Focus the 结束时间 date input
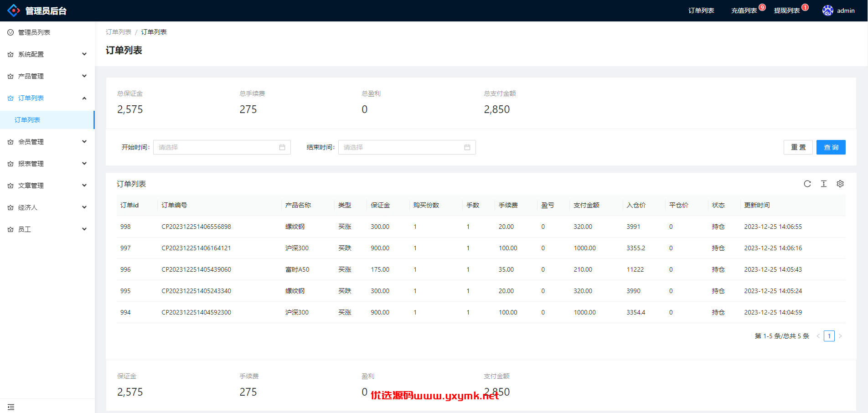 (x=407, y=147)
